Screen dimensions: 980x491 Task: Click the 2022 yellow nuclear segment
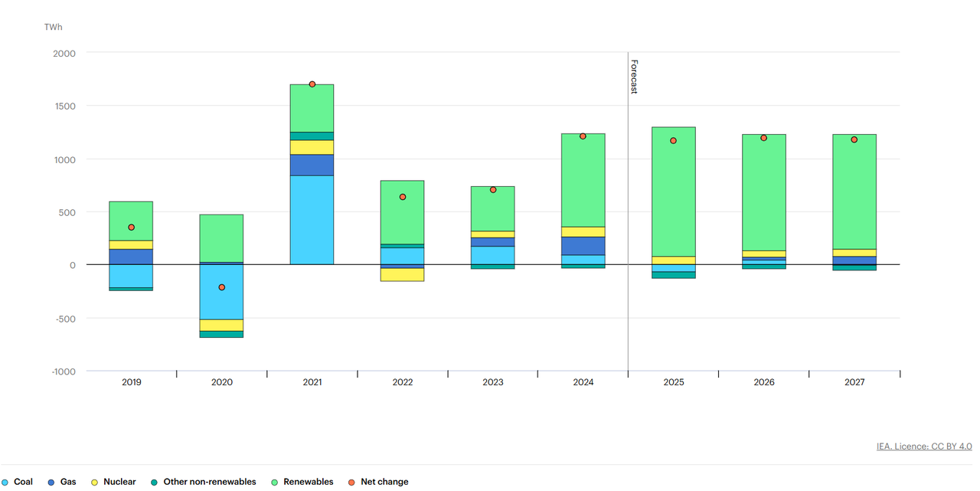click(402, 274)
